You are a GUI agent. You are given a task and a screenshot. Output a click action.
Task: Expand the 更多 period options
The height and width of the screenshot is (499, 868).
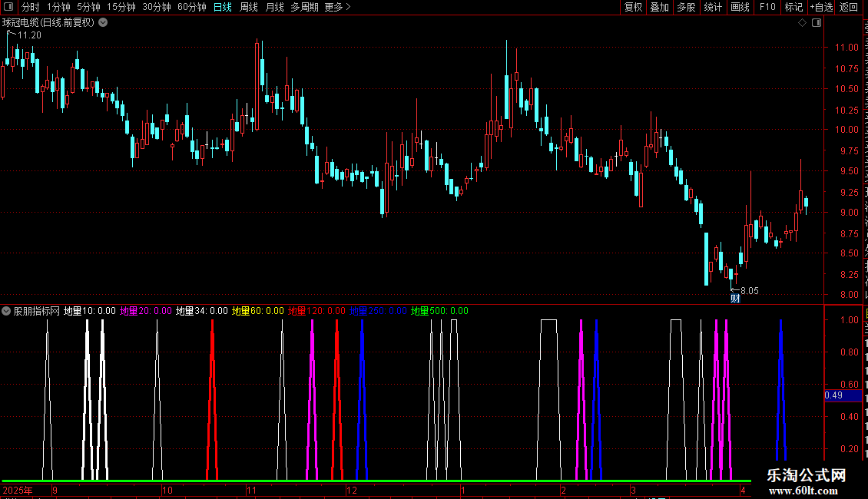[x=337, y=7]
